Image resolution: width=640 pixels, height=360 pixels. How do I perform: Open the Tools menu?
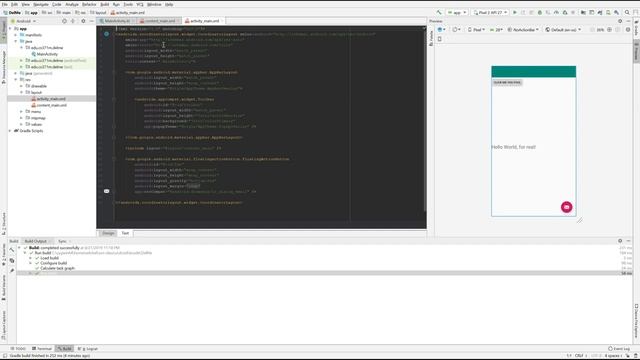(x=128, y=4)
